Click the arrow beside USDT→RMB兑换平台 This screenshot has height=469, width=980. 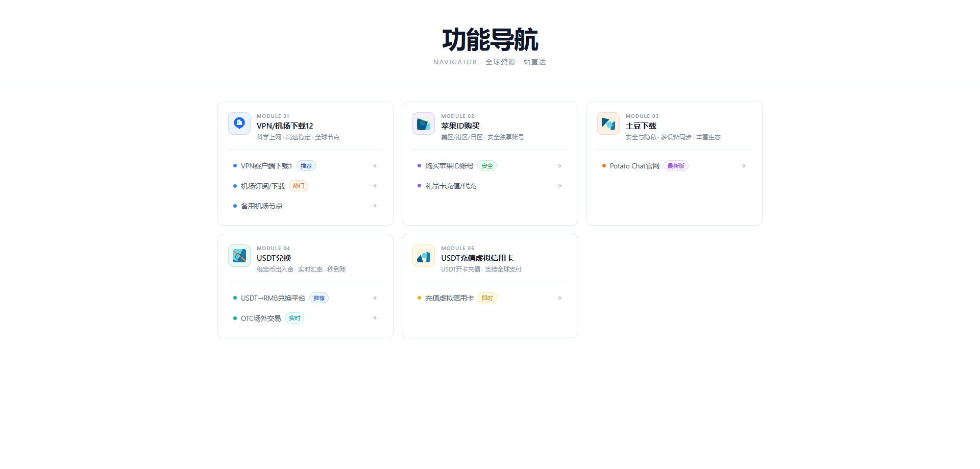tap(375, 298)
